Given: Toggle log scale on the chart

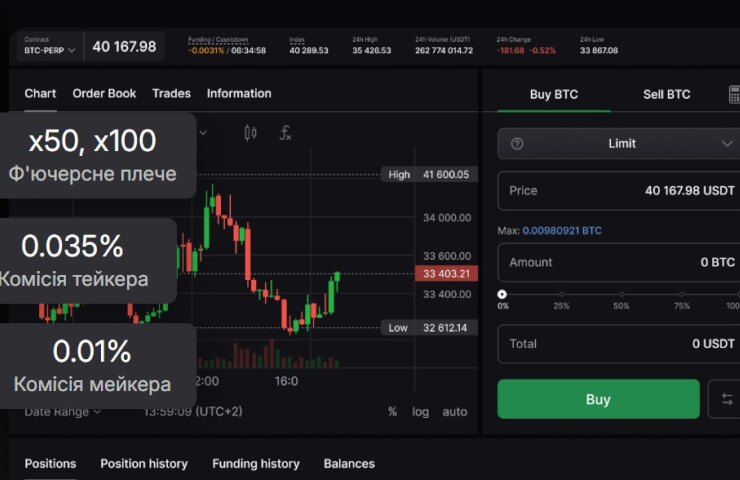Looking at the screenshot, I should pyautogui.click(x=420, y=411).
